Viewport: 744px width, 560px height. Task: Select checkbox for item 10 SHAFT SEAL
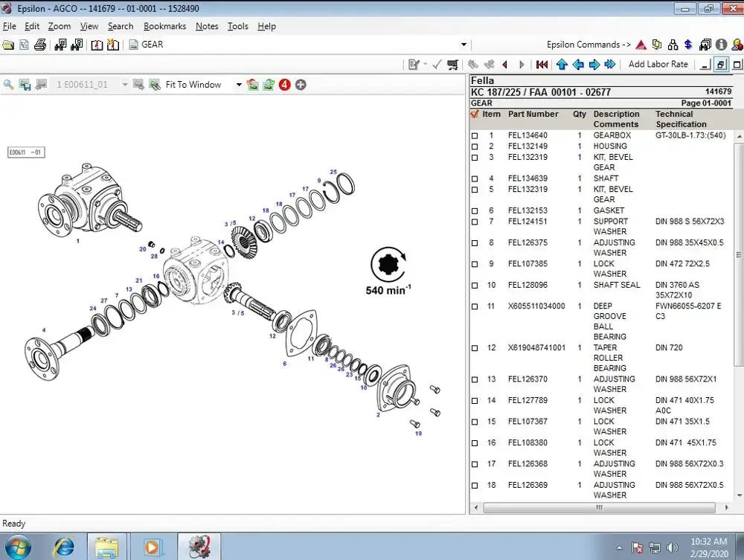coord(475,286)
